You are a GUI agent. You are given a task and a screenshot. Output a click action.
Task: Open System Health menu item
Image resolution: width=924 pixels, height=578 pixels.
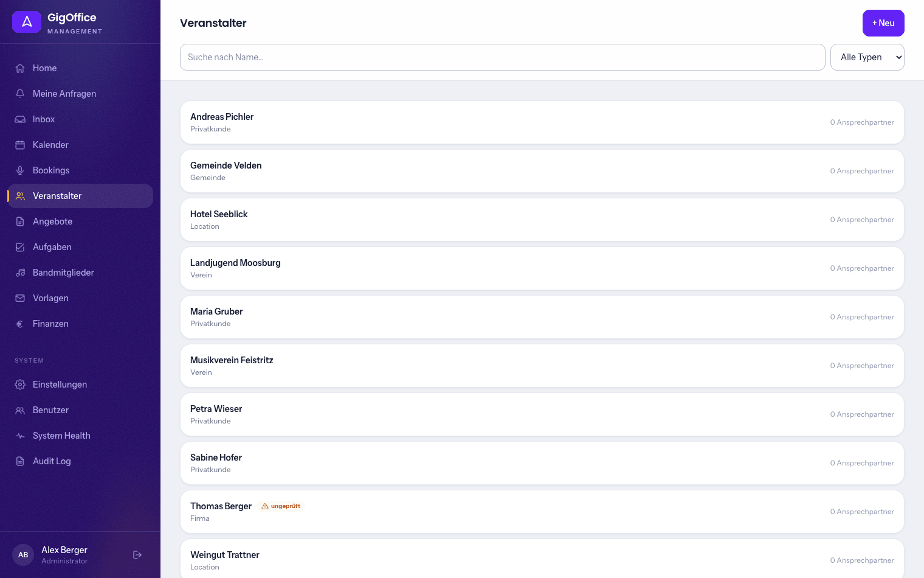(80, 436)
